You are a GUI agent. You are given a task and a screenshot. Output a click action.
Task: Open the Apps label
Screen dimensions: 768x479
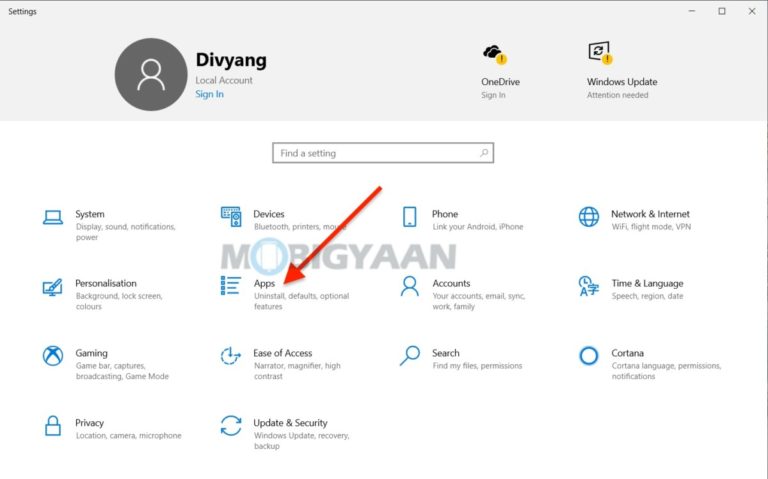tap(264, 284)
